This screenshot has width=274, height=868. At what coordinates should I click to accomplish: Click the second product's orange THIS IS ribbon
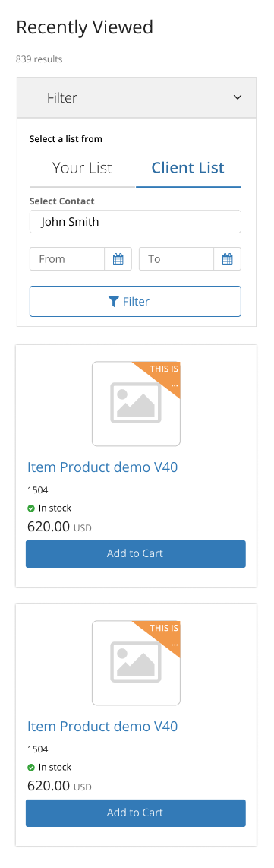pyautogui.click(x=162, y=635)
